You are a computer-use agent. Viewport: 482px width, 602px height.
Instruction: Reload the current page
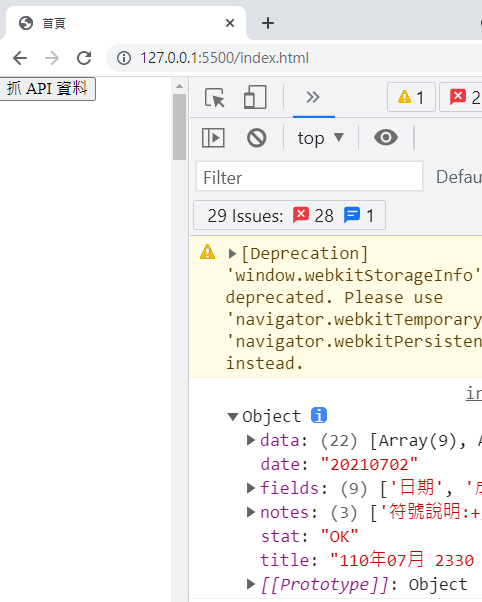(84, 58)
